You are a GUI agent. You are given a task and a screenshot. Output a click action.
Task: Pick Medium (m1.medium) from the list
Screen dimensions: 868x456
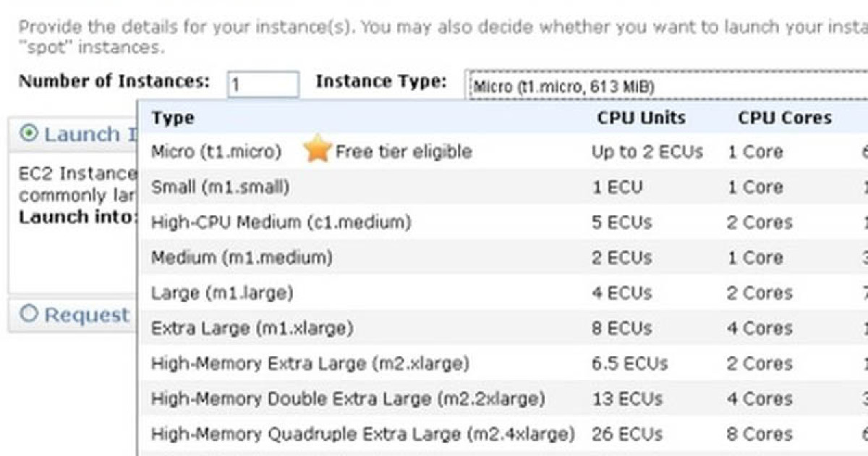(242, 258)
